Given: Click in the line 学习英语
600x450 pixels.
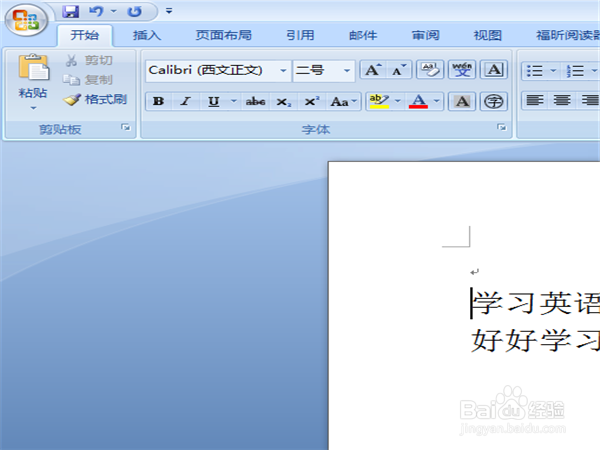Looking at the screenshot, I should 536,303.
